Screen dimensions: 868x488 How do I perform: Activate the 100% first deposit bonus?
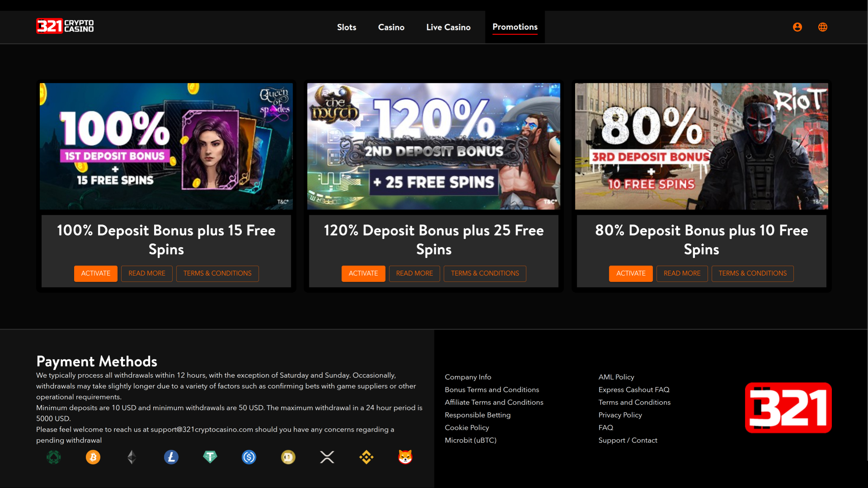pos(95,273)
